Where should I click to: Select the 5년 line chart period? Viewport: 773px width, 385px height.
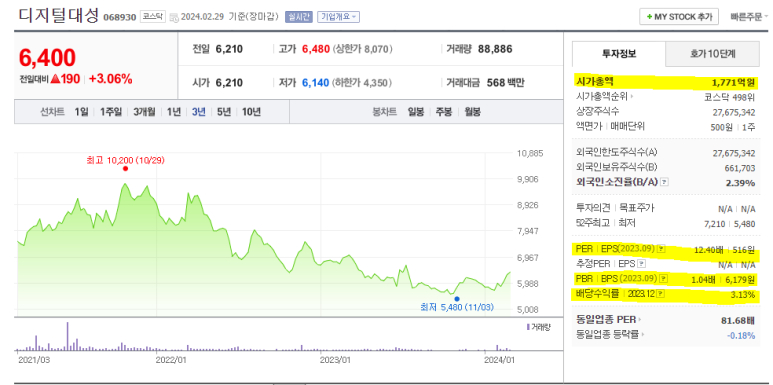pos(223,112)
